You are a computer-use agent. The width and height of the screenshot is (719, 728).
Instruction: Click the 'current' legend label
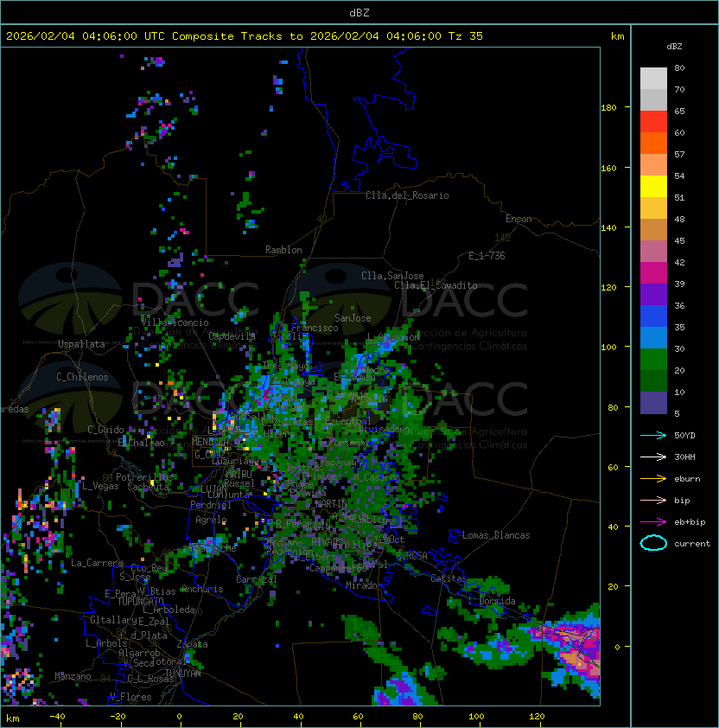coord(692,544)
